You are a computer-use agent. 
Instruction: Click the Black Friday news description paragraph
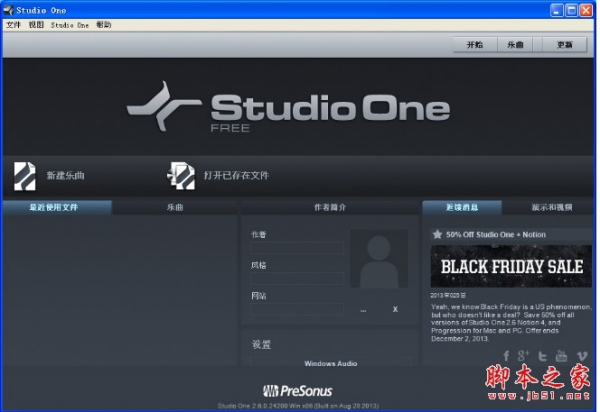(x=511, y=322)
